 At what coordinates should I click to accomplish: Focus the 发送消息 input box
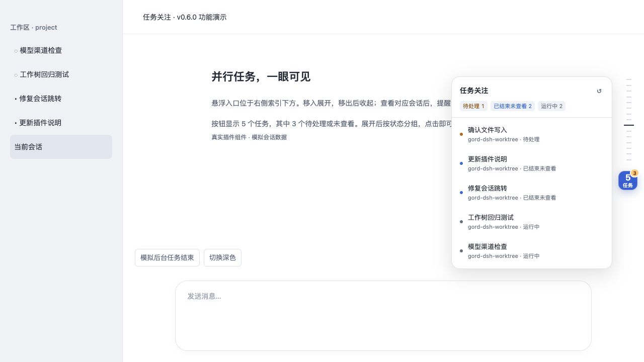click(x=383, y=316)
